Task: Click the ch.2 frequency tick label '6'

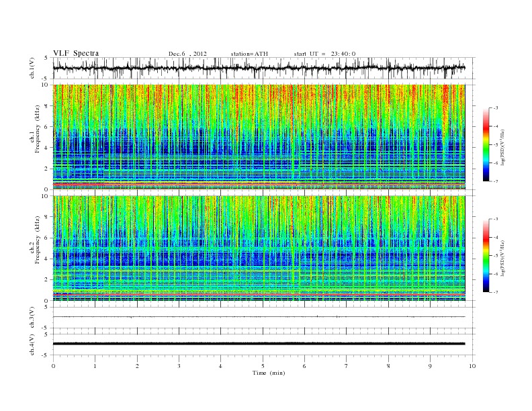Action: pos(46,238)
